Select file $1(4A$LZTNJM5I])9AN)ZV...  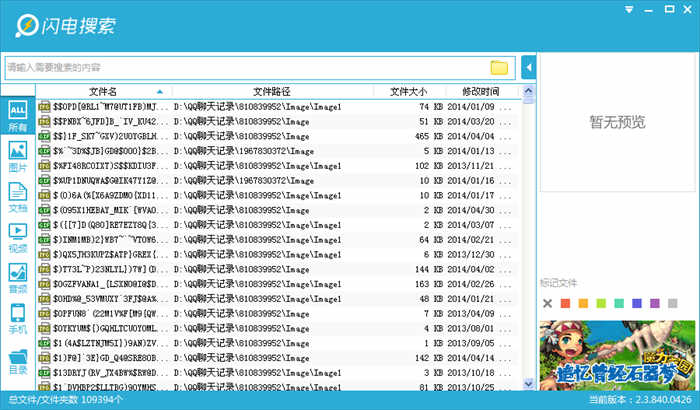click(x=279, y=343)
